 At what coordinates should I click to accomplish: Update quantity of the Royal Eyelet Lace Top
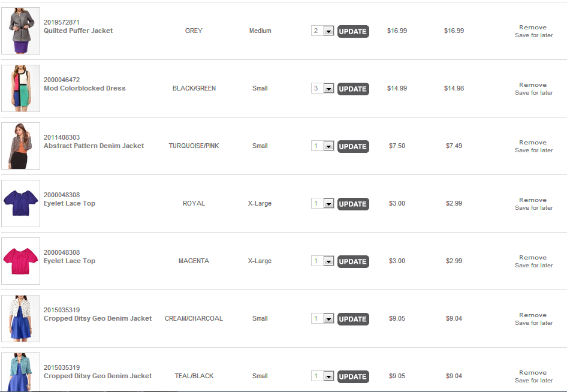[353, 204]
